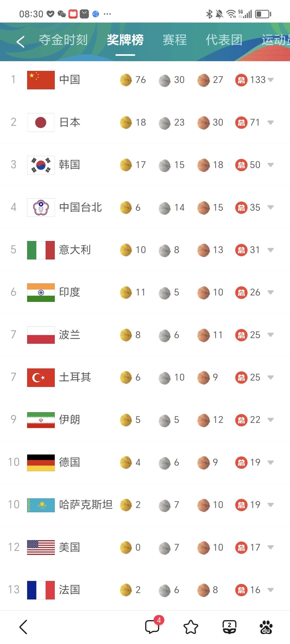Tap the back arrow in the header
290x644 pixels.
(20, 42)
